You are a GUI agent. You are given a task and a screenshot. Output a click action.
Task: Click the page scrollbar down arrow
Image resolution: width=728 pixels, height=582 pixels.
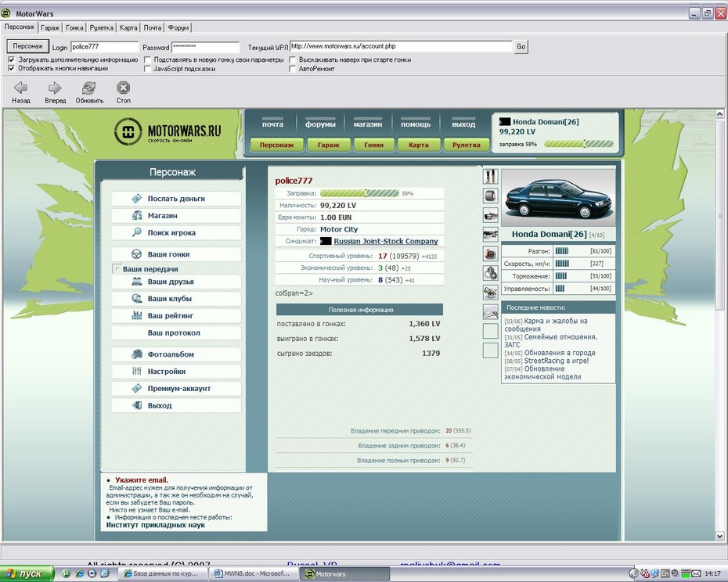[x=719, y=536]
